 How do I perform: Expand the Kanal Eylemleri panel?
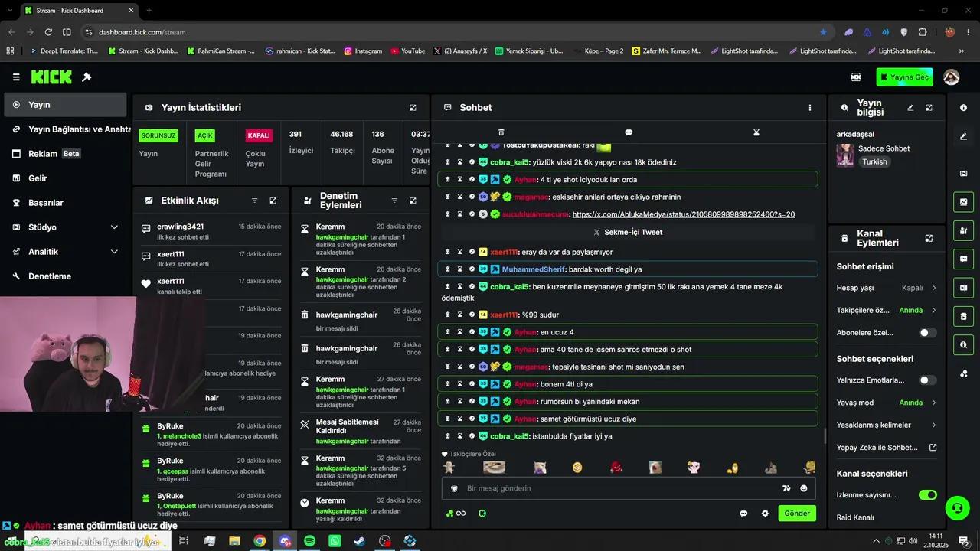[929, 238]
